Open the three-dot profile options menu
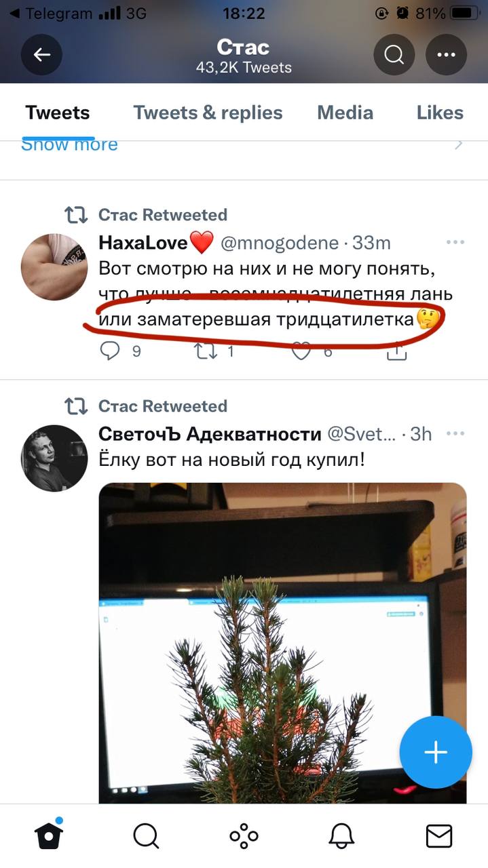Image resolution: width=488 pixels, height=868 pixels. pyautogui.click(x=446, y=54)
